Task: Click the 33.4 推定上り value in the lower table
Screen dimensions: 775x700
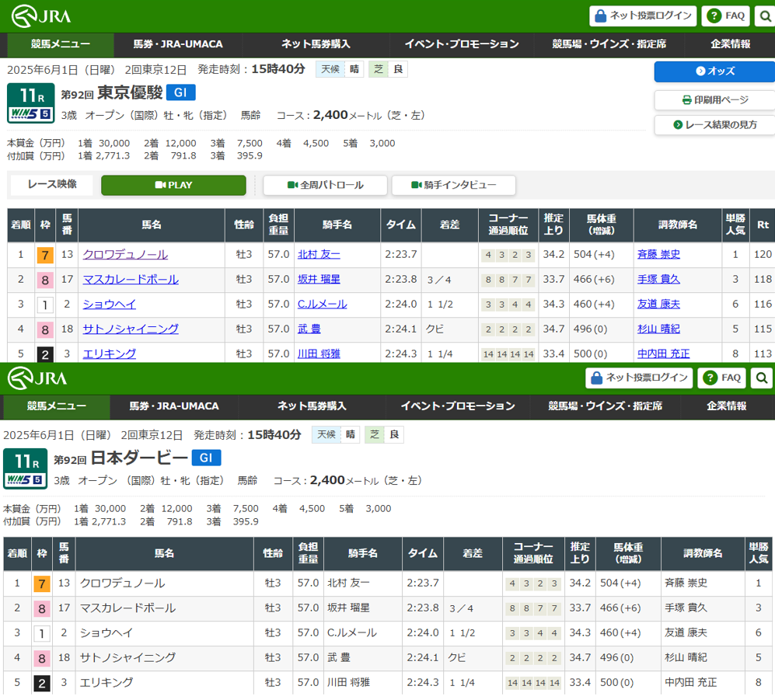Action: 580,683
